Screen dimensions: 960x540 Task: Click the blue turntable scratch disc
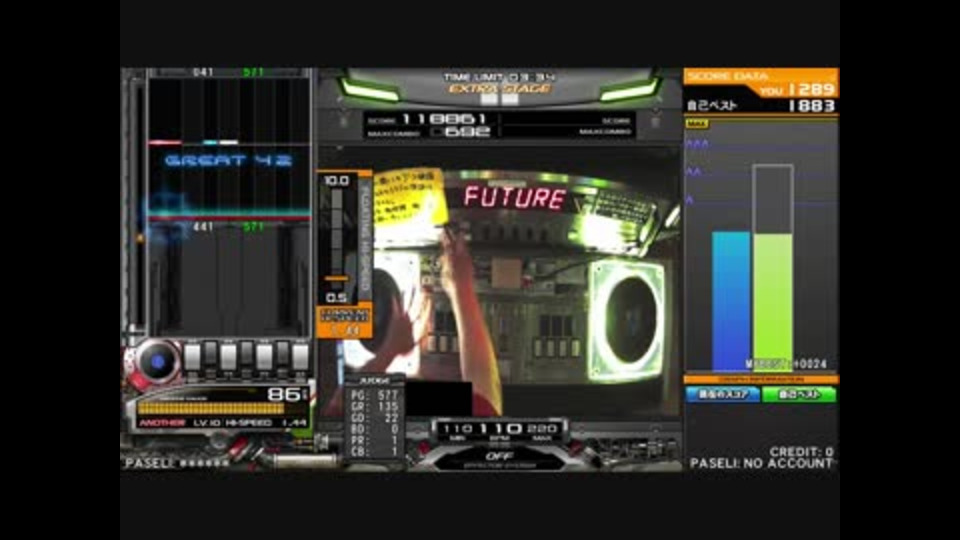[x=157, y=361]
